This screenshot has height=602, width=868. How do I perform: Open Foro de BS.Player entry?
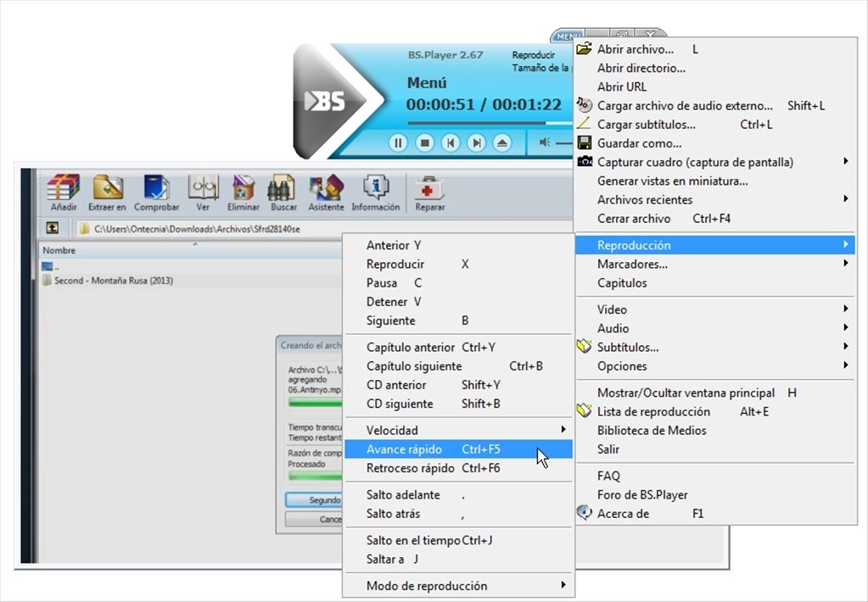click(x=715, y=494)
